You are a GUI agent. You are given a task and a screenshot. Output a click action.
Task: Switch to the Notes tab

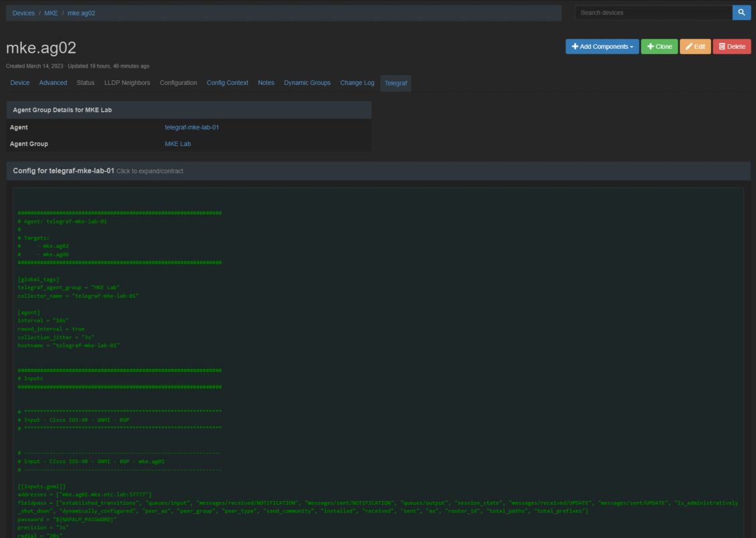coord(266,83)
